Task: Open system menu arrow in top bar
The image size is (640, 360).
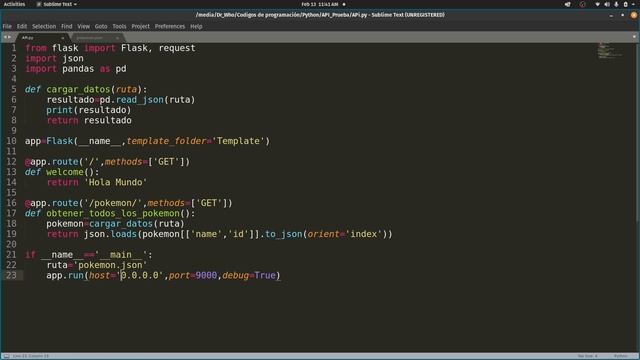Action: [x=634, y=4]
